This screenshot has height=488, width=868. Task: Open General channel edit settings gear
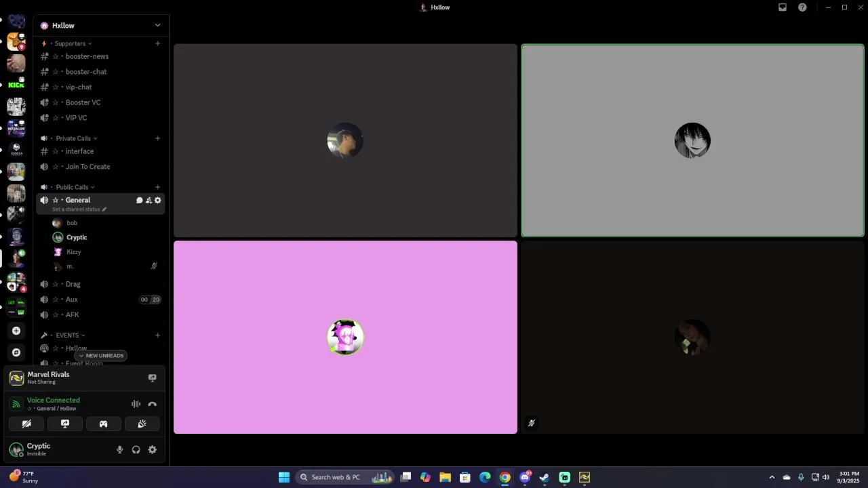point(158,201)
